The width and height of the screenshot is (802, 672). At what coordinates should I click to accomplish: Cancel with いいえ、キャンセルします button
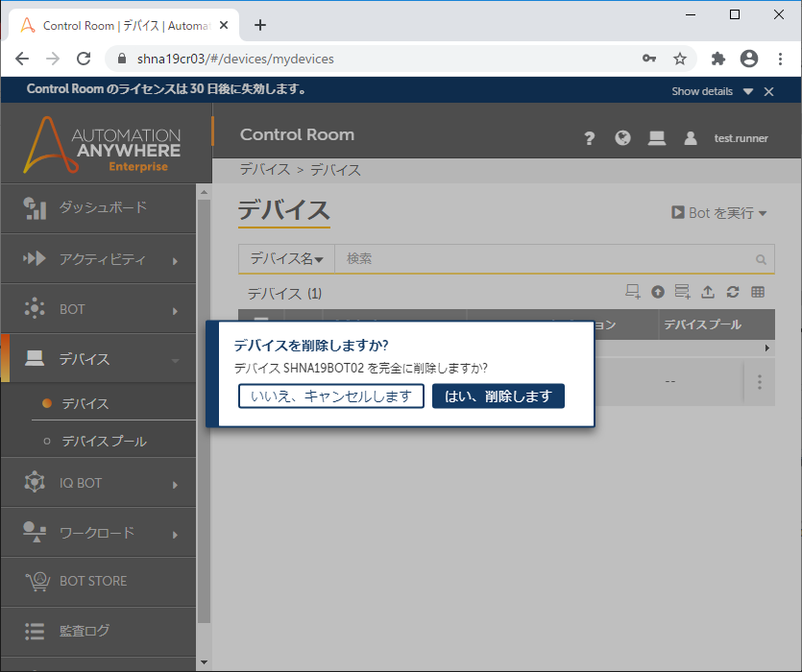click(x=331, y=396)
